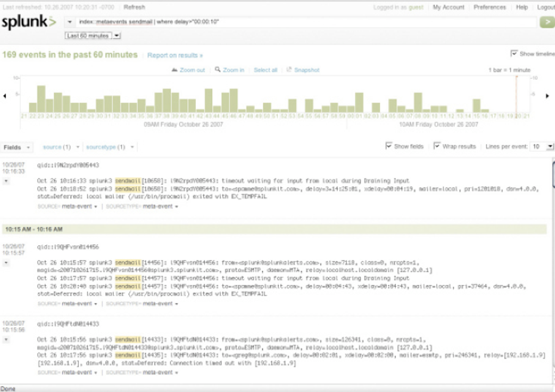Open the Last 60 minutes time range dropdown

92,36
